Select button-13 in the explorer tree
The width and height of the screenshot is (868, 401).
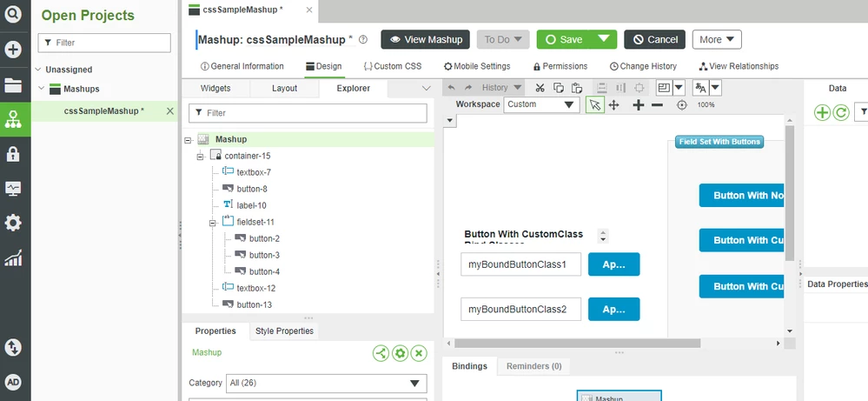pyautogui.click(x=254, y=304)
